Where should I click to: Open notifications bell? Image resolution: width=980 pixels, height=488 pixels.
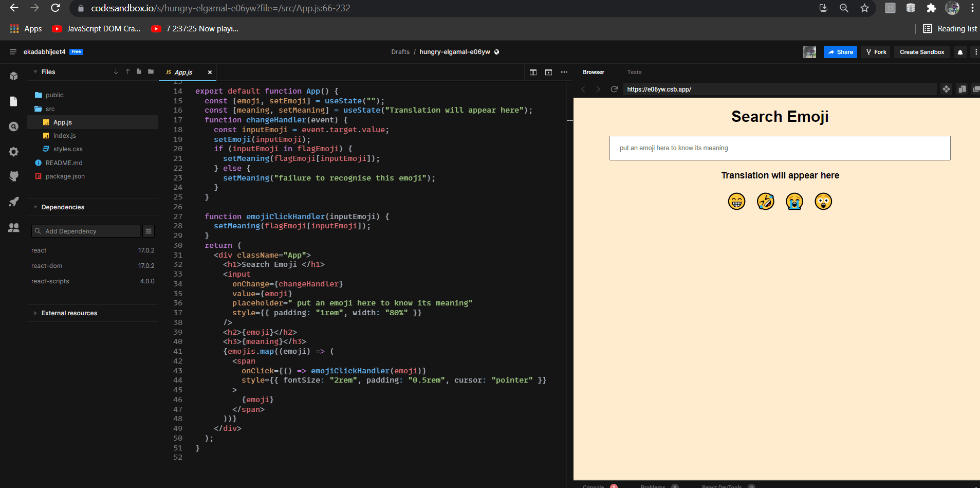[960, 52]
